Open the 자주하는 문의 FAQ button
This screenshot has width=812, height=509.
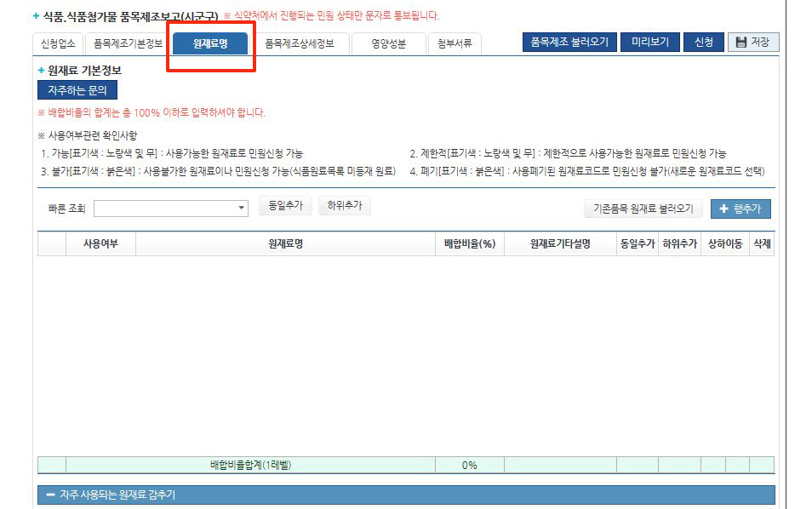[77, 90]
